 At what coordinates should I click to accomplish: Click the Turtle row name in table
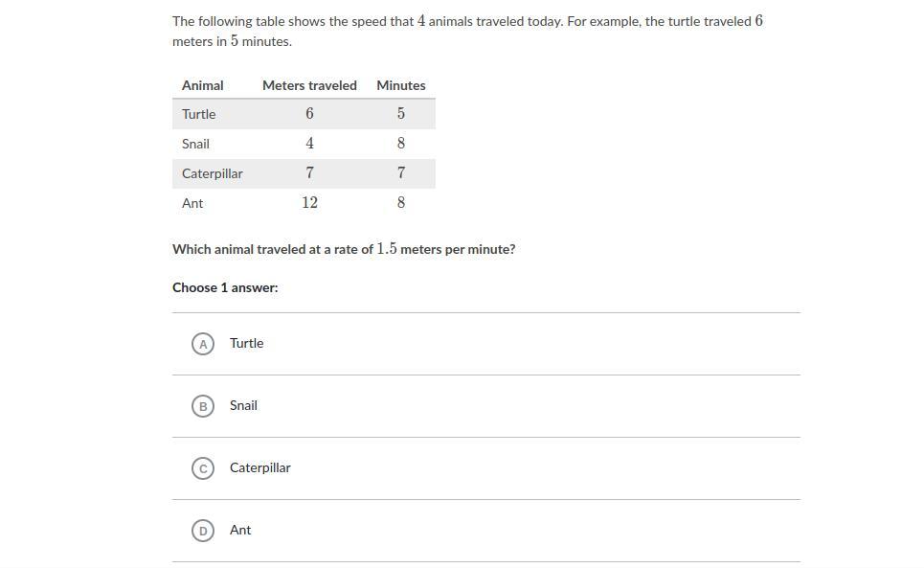(198, 114)
